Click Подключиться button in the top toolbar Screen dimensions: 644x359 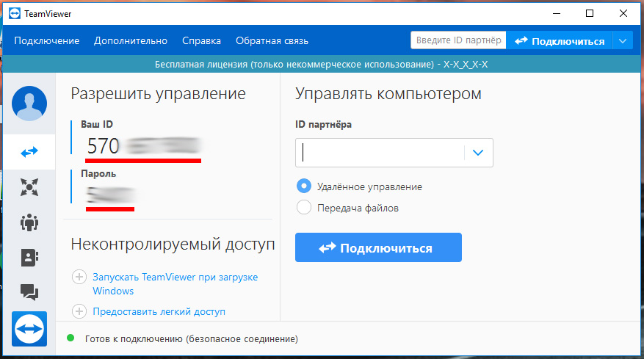pos(560,40)
